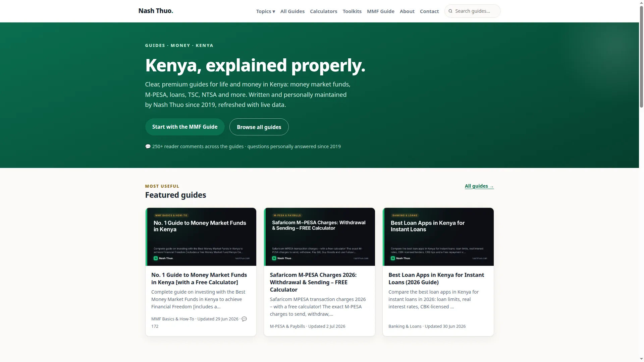
Task: Open the Toolkits nav item
Action: tap(352, 11)
